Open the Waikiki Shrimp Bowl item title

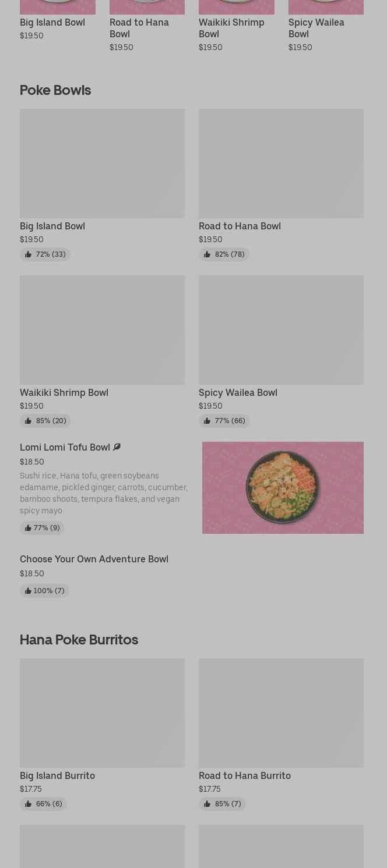click(64, 392)
